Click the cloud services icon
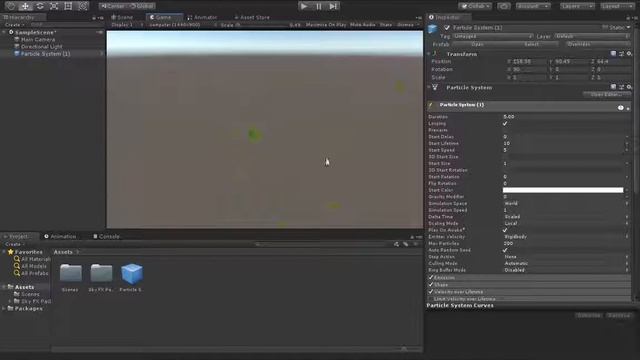640x360 pixels. (x=504, y=6)
